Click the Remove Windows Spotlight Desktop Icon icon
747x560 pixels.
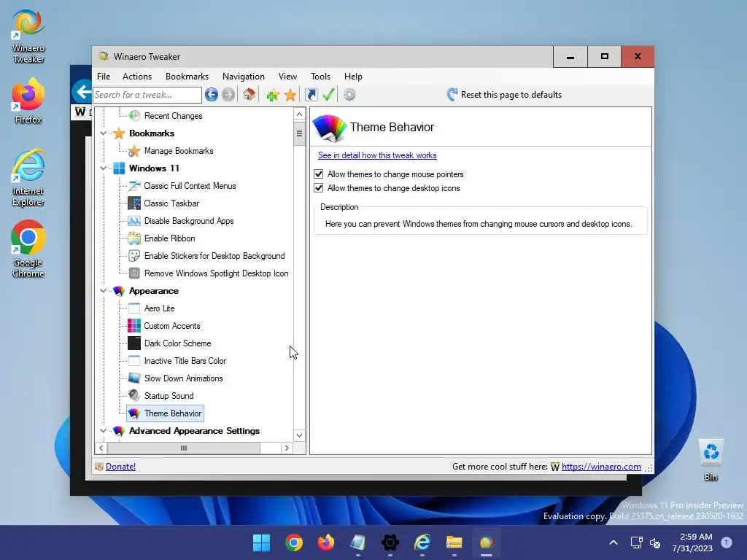134,273
